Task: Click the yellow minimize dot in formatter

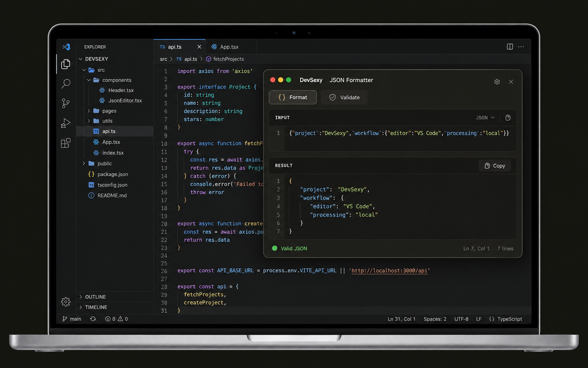Action: (281, 80)
